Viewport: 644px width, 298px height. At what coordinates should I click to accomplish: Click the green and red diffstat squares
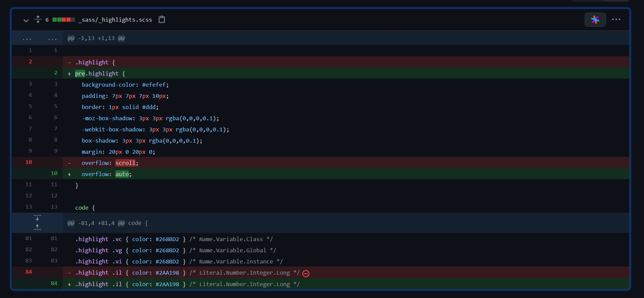coord(63,20)
